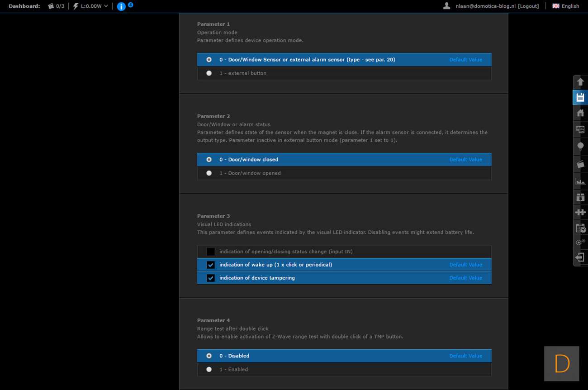Open Configuration via the gears icon
The image size is (588, 390).
pos(580,243)
